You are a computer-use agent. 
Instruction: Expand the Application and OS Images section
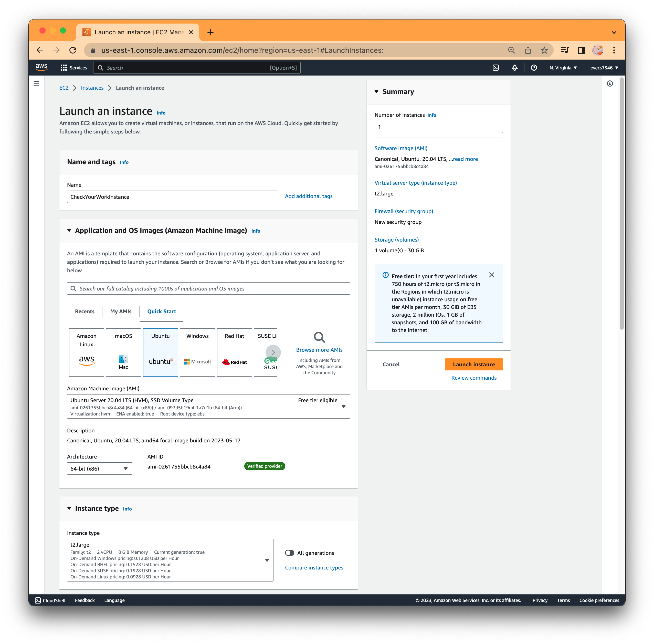tap(70, 231)
